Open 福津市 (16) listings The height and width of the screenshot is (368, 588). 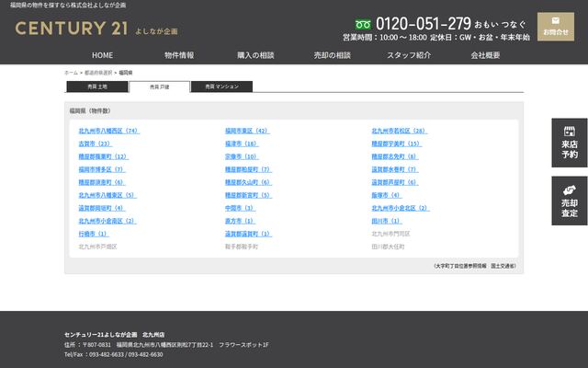point(242,144)
